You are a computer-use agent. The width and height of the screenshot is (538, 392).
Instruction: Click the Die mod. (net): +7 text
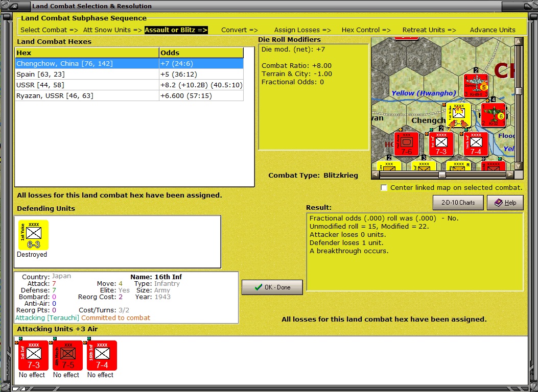[293, 50]
